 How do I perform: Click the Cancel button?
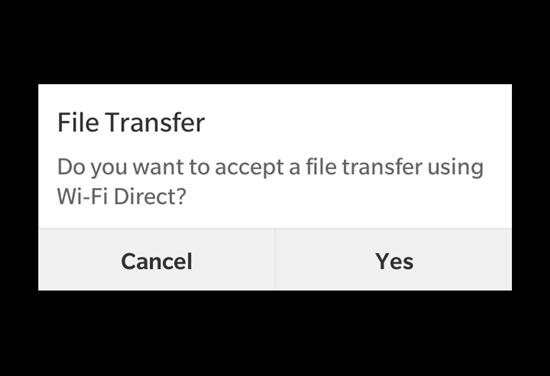coord(157,260)
